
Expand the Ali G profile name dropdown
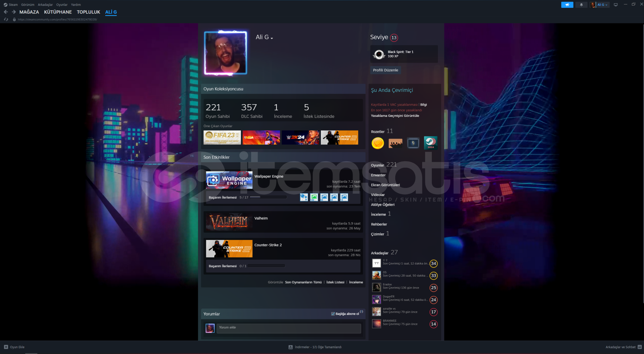coord(272,38)
